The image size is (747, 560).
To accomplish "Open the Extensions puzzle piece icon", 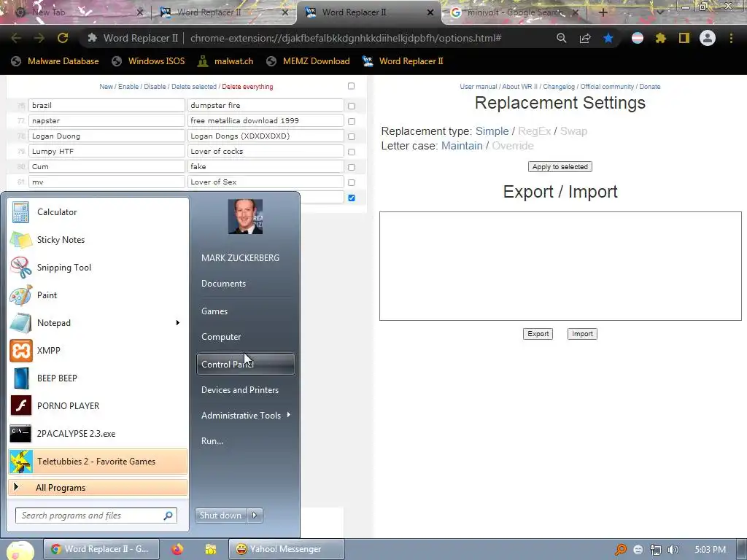I will pos(660,38).
